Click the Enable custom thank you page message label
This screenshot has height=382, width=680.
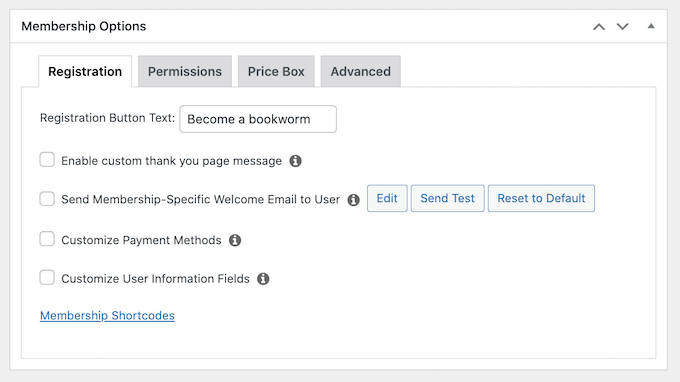171,161
